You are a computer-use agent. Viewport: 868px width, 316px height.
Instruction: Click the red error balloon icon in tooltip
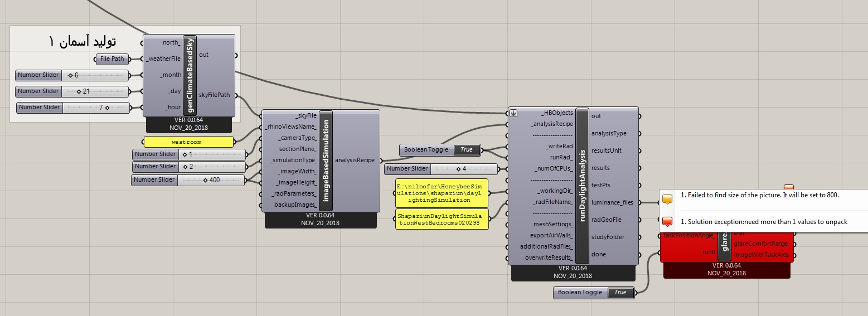click(x=667, y=222)
